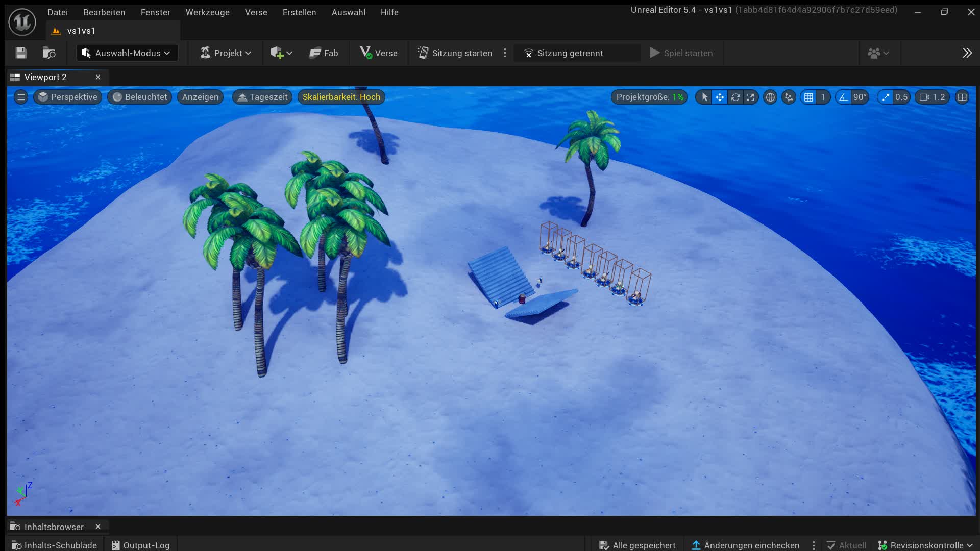Open the Hilfe menu
980x551 pixels.
[x=389, y=12]
